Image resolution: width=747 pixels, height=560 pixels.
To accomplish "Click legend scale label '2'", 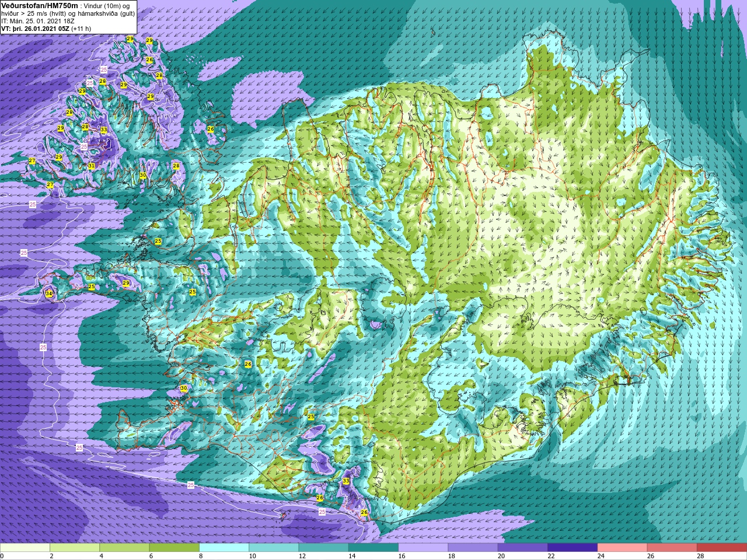I will [51, 556].
